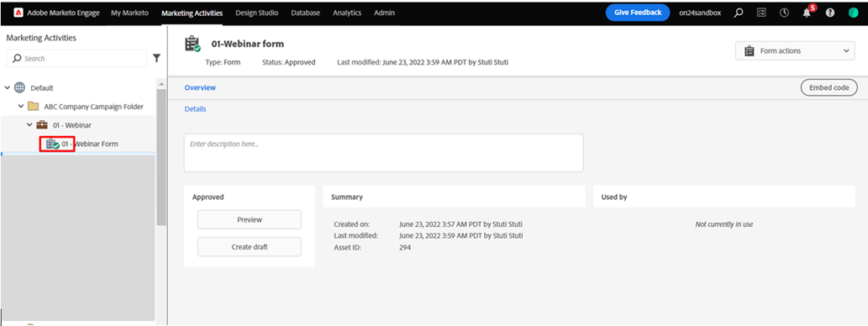Click the ABC Company Campaign Folder icon
Image resolution: width=868 pixels, height=326 pixels.
pyautogui.click(x=34, y=106)
